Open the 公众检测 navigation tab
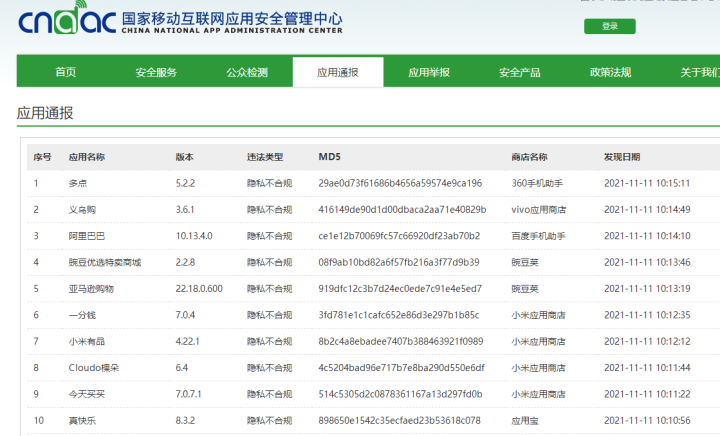The image size is (720, 436). (x=247, y=72)
